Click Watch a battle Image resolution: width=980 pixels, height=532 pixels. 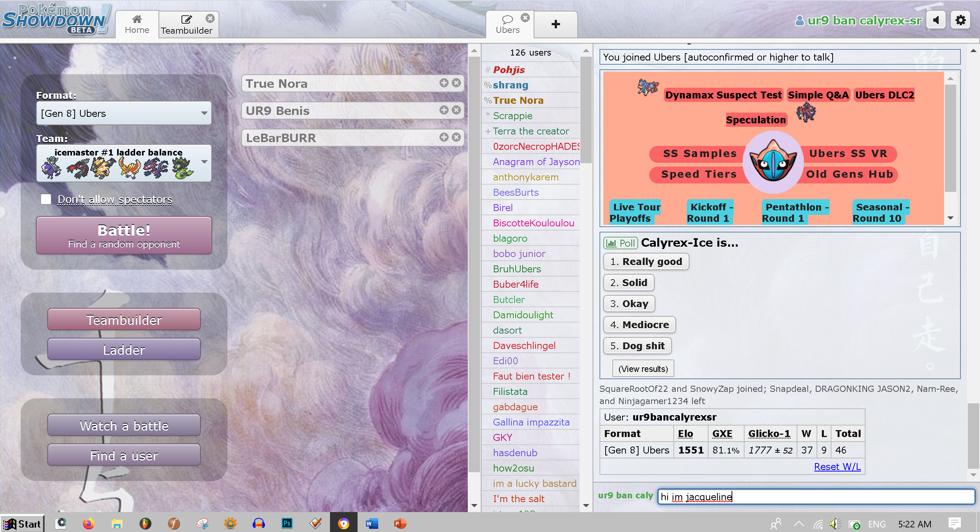[124, 425]
